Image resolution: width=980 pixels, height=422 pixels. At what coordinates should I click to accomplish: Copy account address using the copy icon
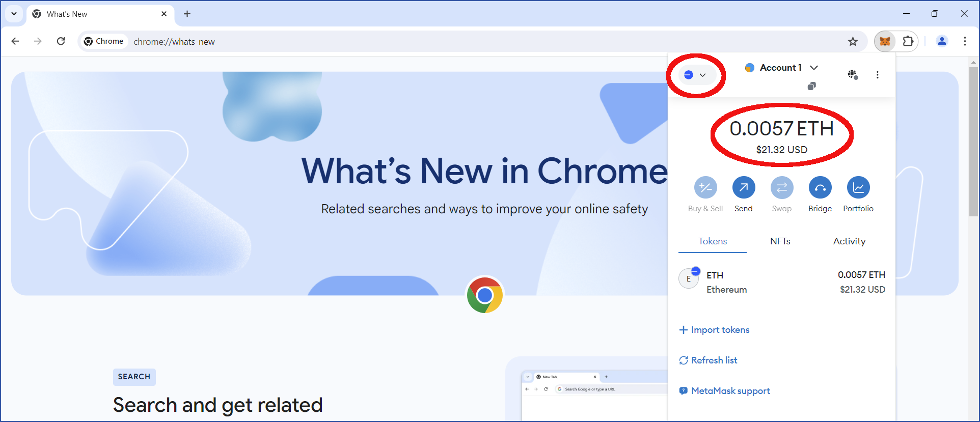pos(811,86)
